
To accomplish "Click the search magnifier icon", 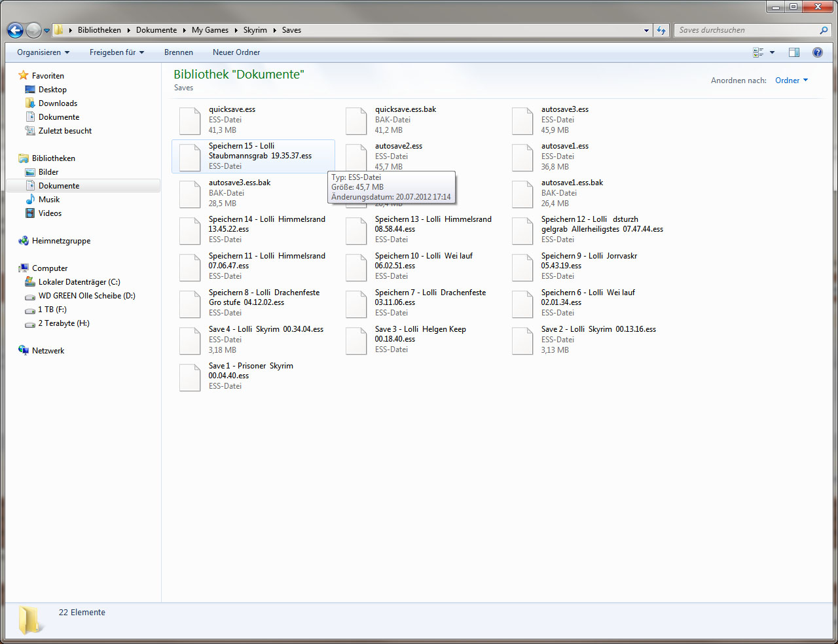I will [x=824, y=30].
